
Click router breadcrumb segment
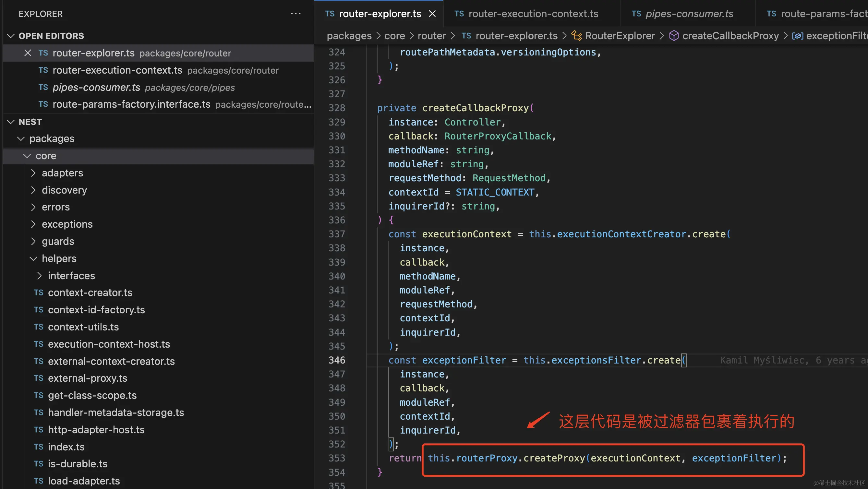(432, 36)
